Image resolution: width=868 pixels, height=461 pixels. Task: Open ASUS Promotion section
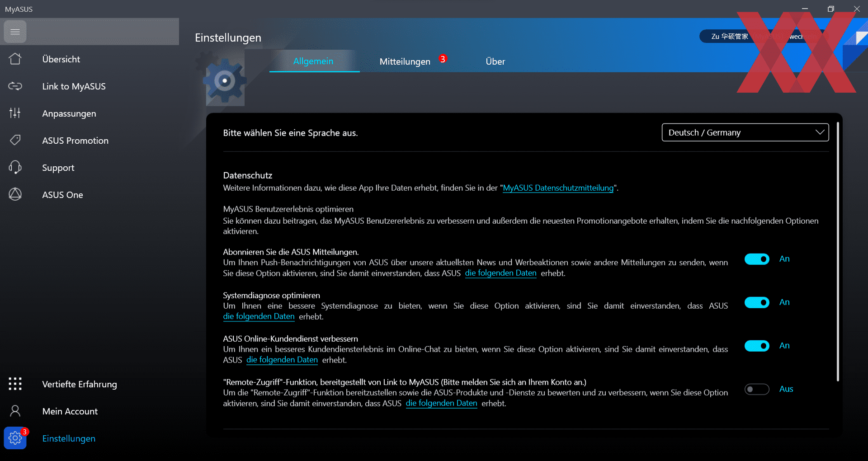tap(75, 141)
